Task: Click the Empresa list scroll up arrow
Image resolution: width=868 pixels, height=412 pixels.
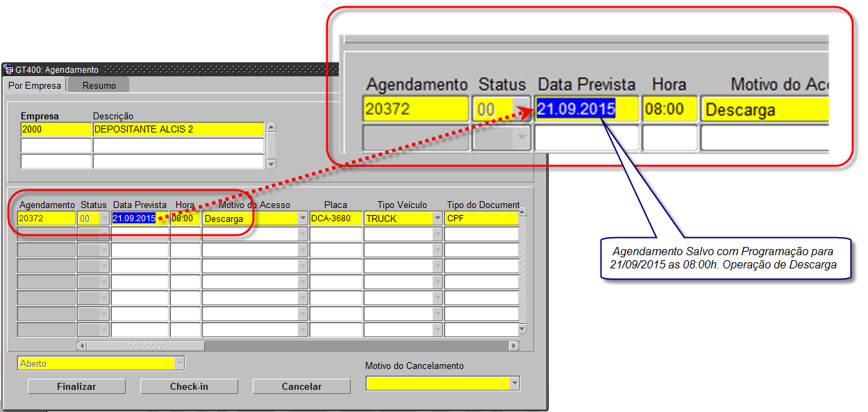Action: pyautogui.click(x=272, y=127)
